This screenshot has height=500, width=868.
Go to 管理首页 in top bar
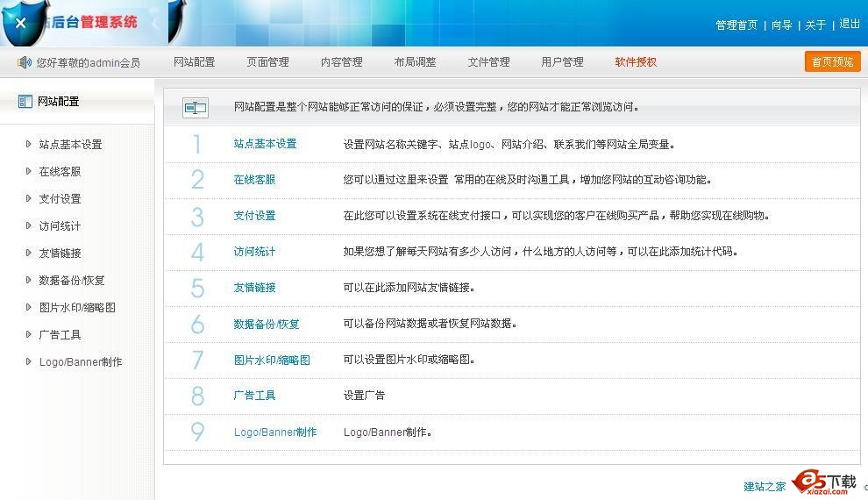[x=736, y=25]
